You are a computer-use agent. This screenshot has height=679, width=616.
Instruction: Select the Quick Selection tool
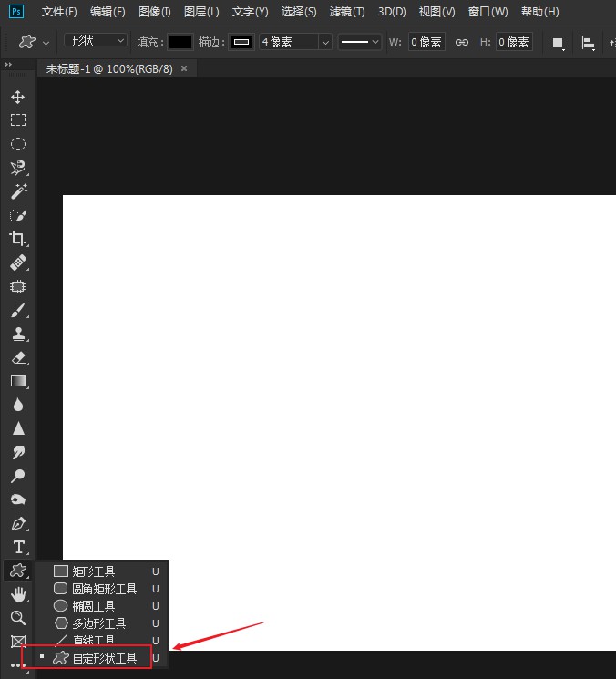coord(18,215)
